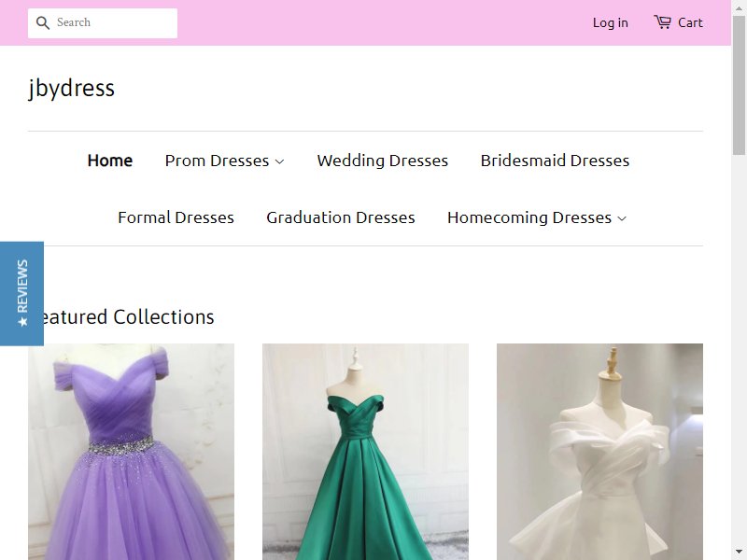Screen dimensions: 747x560
Task: Open the Log in link
Action: (x=611, y=22)
